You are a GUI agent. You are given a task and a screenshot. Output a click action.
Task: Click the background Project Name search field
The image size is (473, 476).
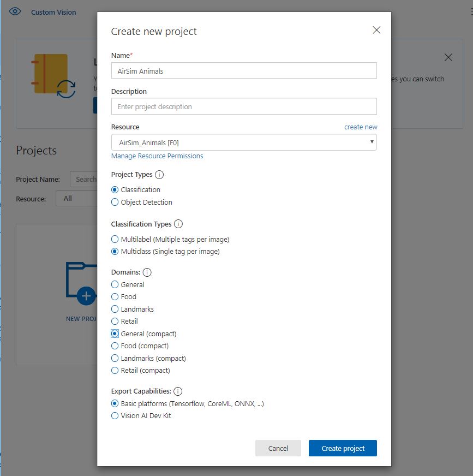pos(83,179)
